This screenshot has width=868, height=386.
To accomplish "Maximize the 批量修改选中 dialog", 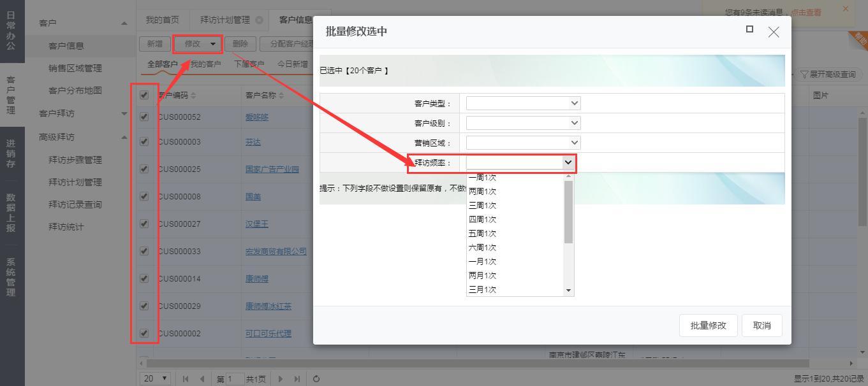I will pyautogui.click(x=749, y=29).
